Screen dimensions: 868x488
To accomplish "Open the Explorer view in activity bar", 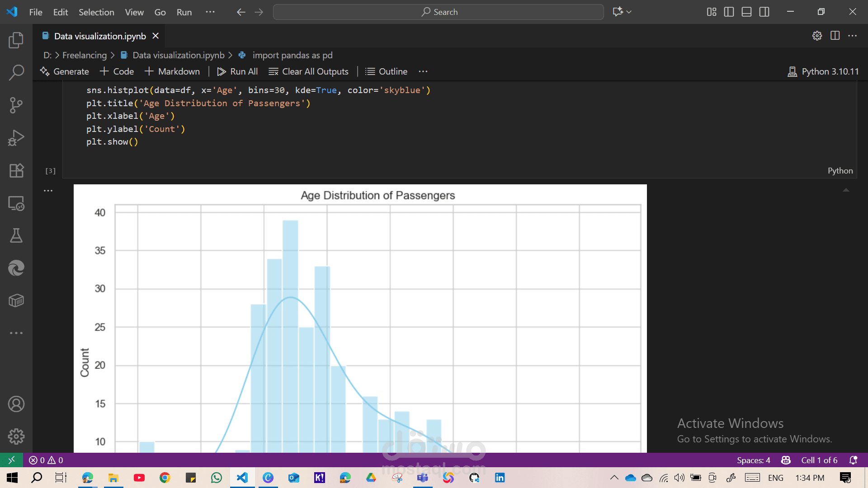I will (16, 40).
